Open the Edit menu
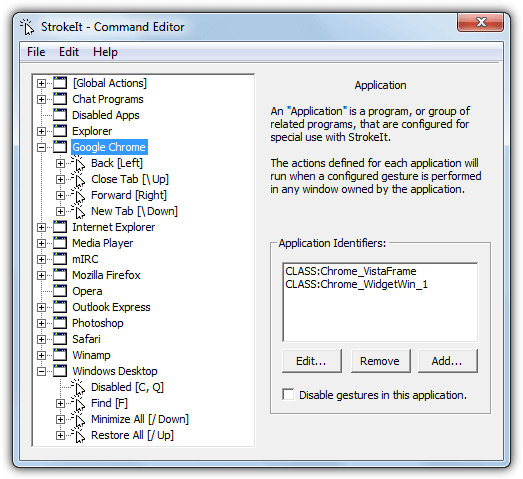523x479 pixels. pyautogui.click(x=69, y=52)
